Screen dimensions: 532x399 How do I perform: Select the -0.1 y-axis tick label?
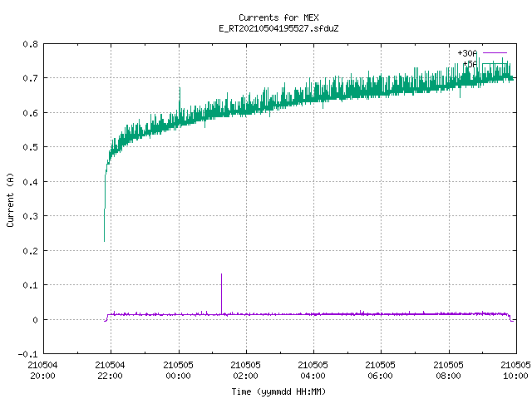27,354
